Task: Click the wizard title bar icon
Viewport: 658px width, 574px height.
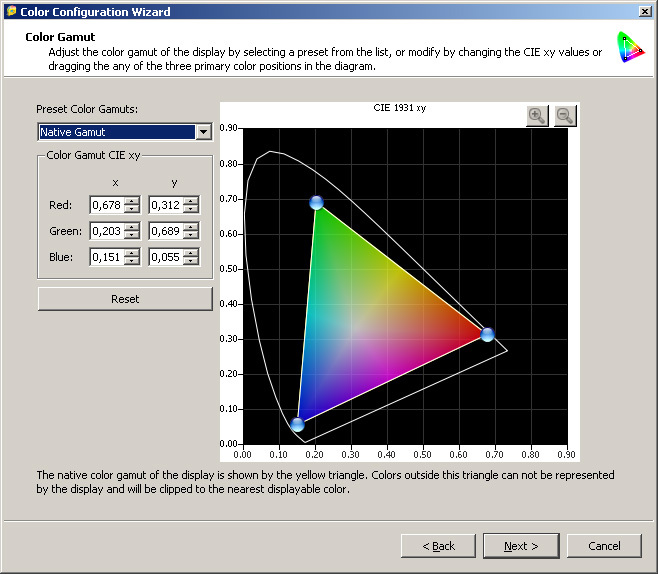Action: point(11,11)
